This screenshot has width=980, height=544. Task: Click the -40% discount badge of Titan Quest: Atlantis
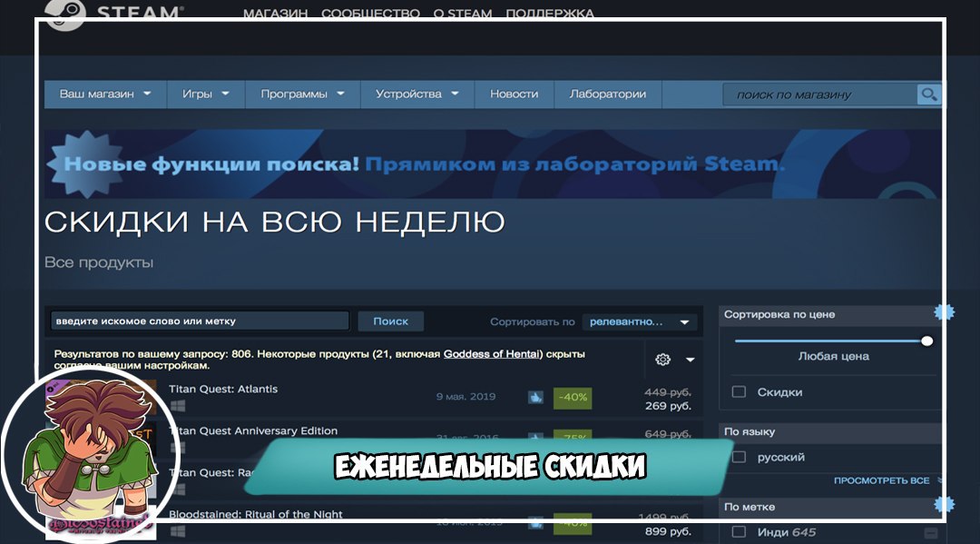point(572,397)
